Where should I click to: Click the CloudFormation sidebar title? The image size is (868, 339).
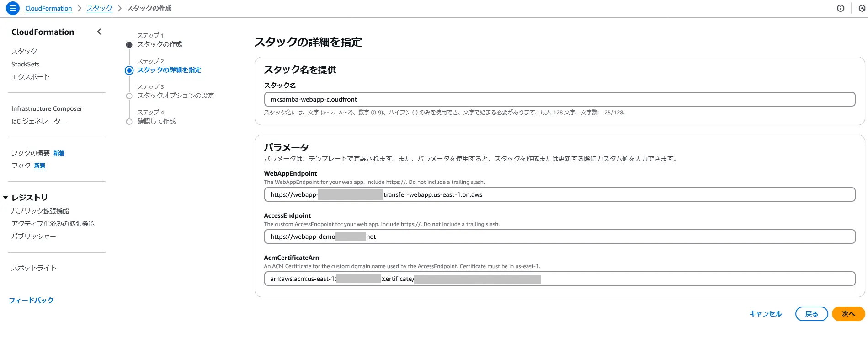[43, 32]
